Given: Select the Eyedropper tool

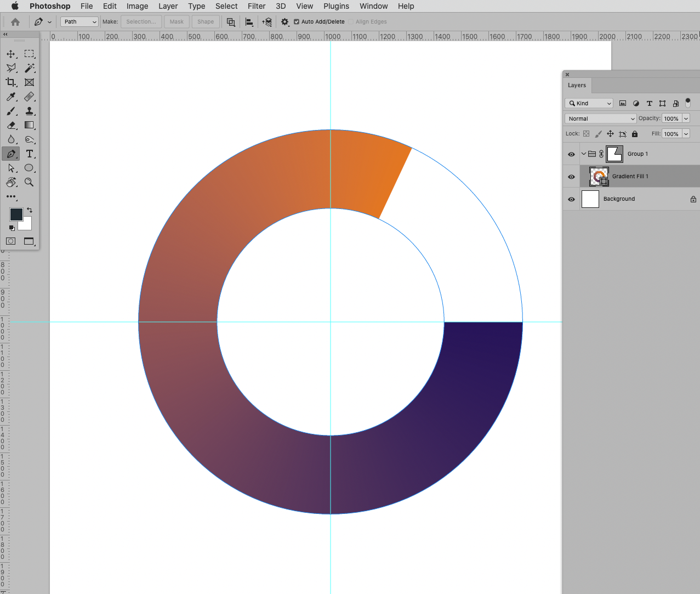Looking at the screenshot, I should click(x=12, y=97).
